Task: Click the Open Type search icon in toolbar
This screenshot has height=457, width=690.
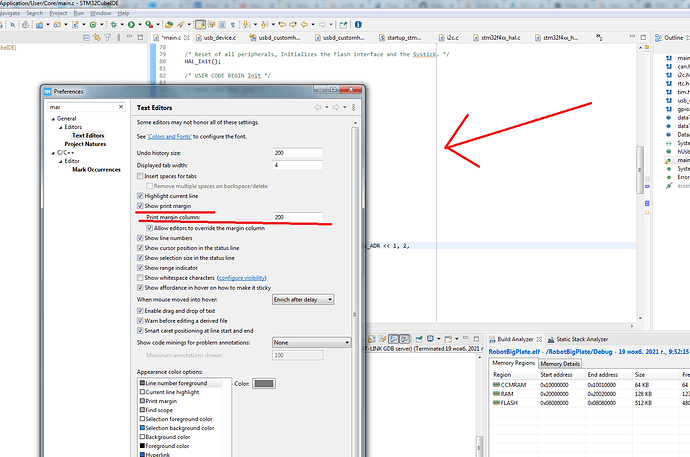Action: [x=180, y=25]
